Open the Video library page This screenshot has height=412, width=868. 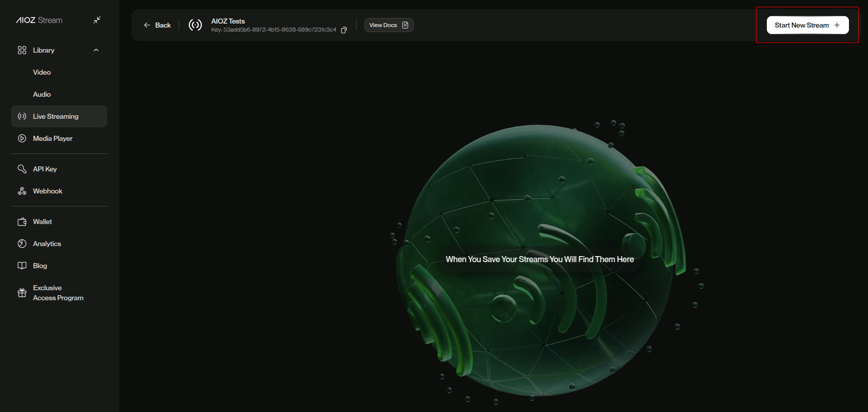42,72
